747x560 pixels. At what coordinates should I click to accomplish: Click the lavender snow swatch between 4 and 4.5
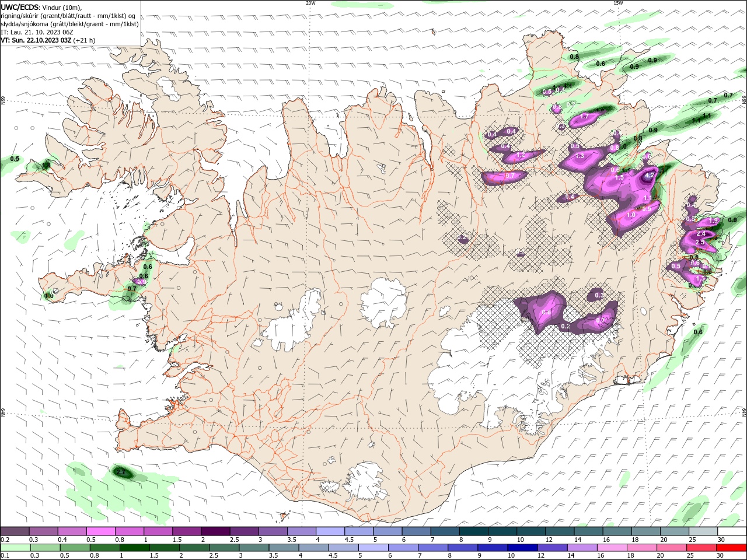pyautogui.click(x=330, y=531)
